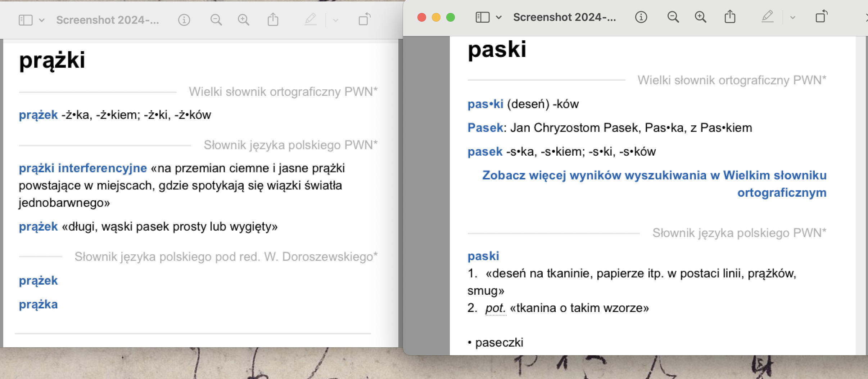Expand sidebar view options in right window
The height and width of the screenshot is (379, 868).
pos(499,17)
